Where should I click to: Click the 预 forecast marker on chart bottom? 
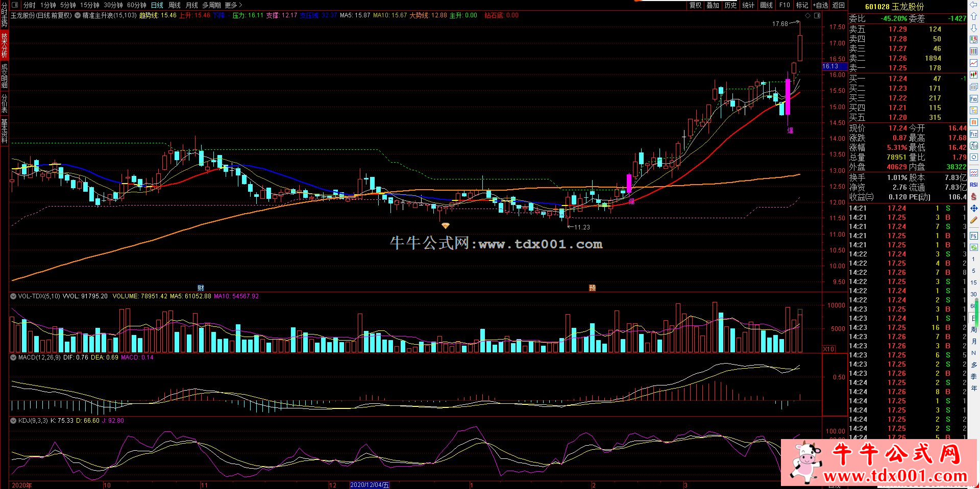(x=592, y=288)
